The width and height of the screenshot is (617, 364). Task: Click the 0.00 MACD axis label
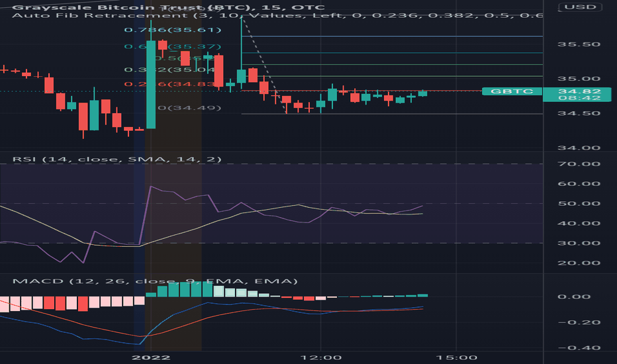tap(574, 296)
